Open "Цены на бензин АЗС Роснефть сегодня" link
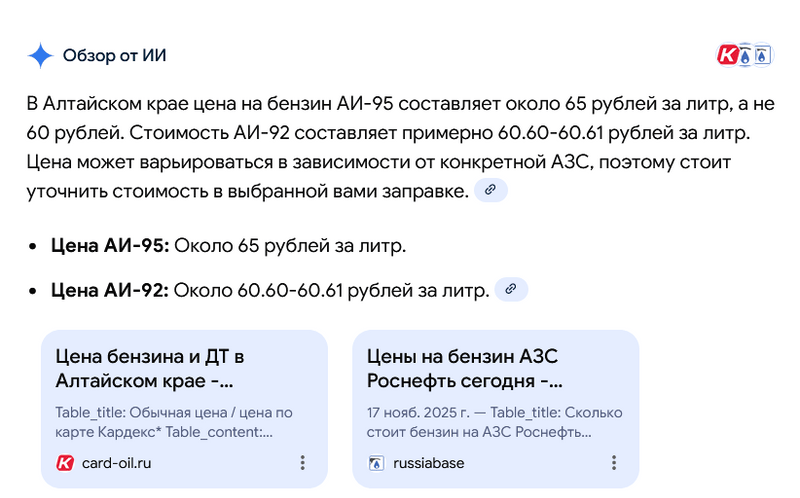The height and width of the screenshot is (498, 800). pyautogui.click(x=465, y=368)
